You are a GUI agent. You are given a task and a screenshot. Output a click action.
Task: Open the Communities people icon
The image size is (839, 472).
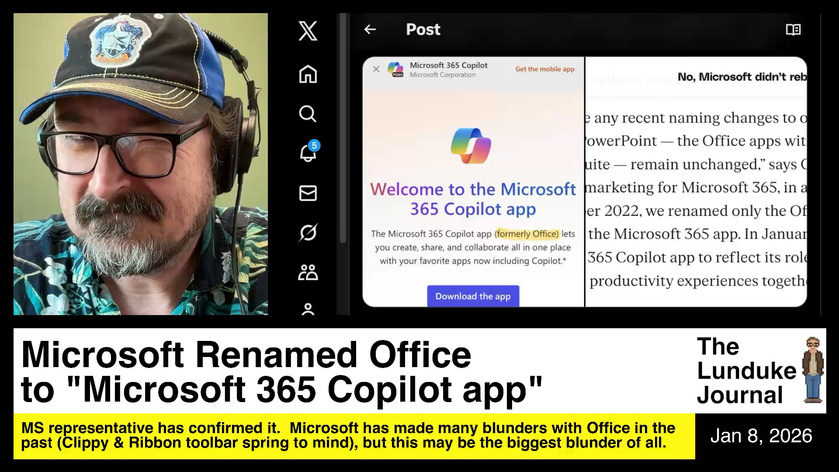point(308,272)
